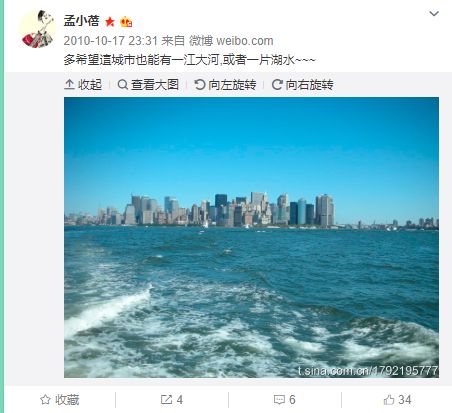This screenshot has height=413, width=452.
Task: Open the 孟小蓓 username link
Action: tap(82, 21)
